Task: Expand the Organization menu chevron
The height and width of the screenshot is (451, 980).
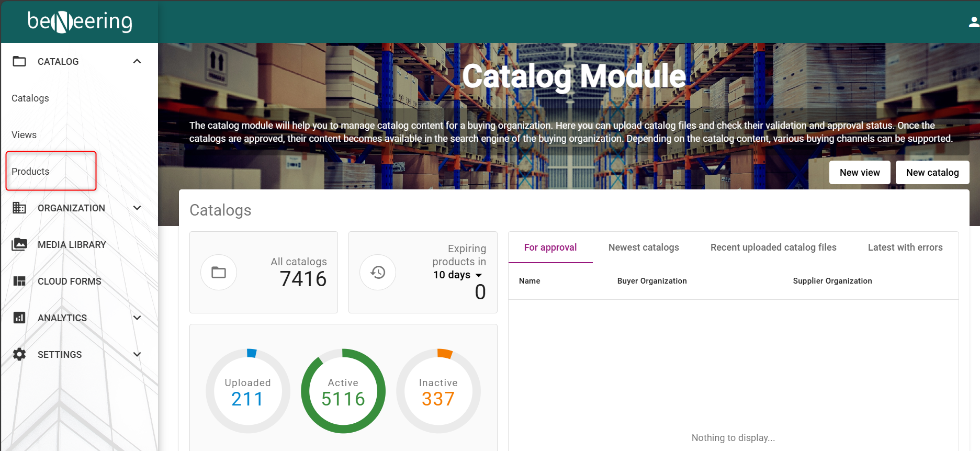Action: 137,208
